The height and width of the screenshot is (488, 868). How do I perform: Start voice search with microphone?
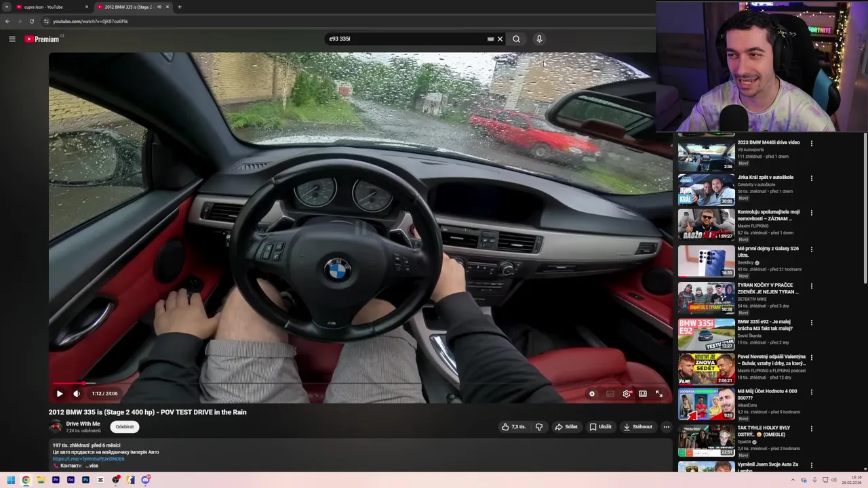point(539,39)
